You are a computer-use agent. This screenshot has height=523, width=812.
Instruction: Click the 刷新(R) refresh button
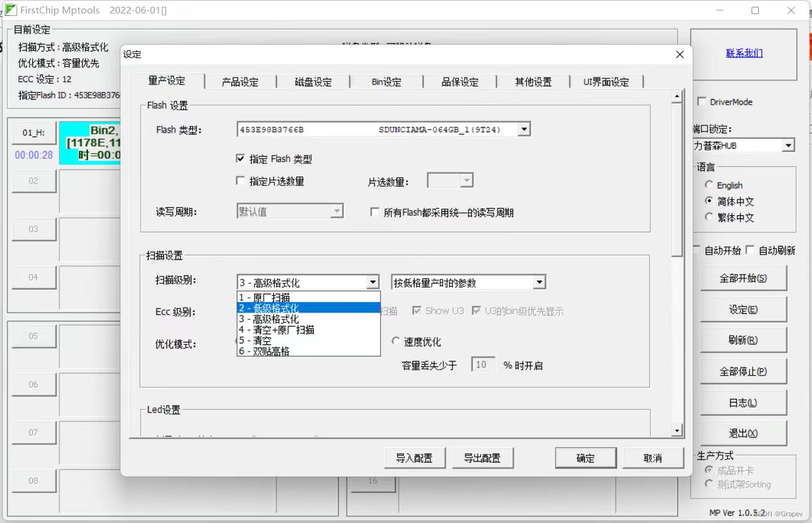[x=744, y=340]
